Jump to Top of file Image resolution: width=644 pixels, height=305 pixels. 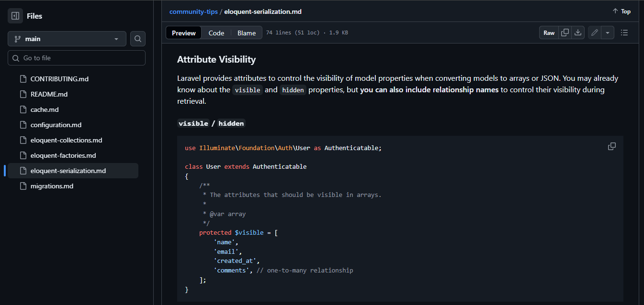pyautogui.click(x=621, y=11)
